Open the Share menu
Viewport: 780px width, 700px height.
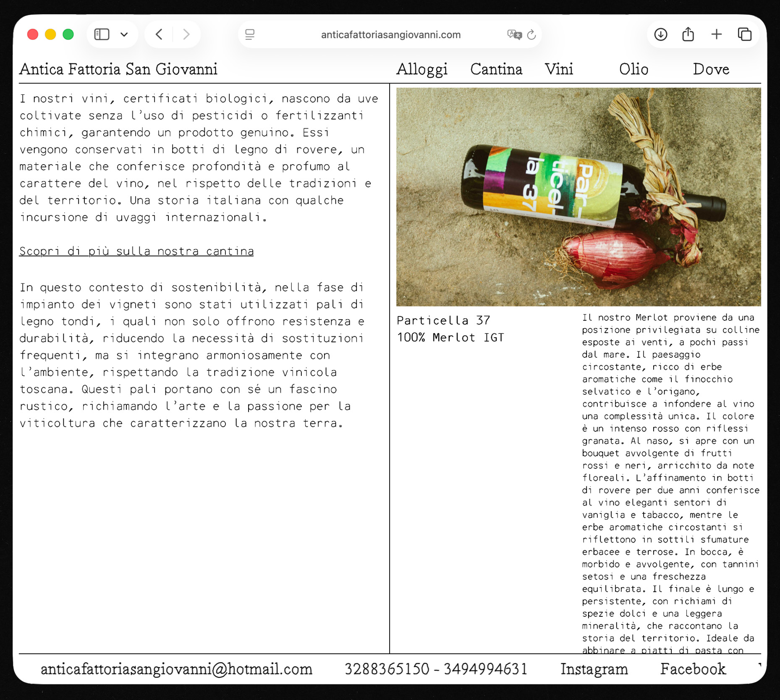coord(688,34)
